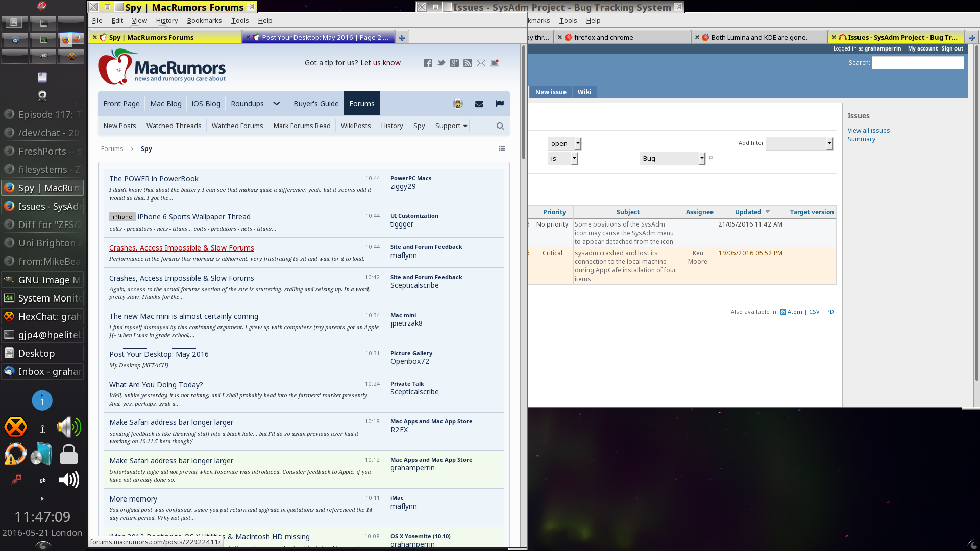The width and height of the screenshot is (980, 551).
Task: Switch to 'firefox and chrome' browser tab
Action: point(623,37)
